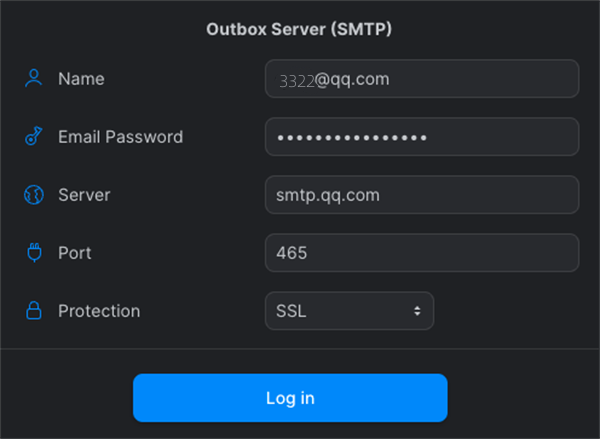
Task: Focus the Name field containing 3322@qq.com
Action: (421, 78)
